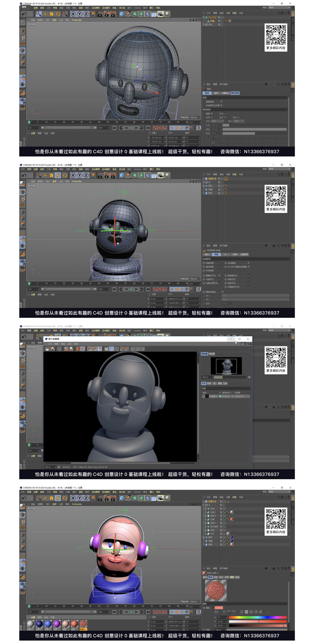This screenshot has height=644, width=315.
Task: Click the saturation S slider bar
Action: click(258, 622)
